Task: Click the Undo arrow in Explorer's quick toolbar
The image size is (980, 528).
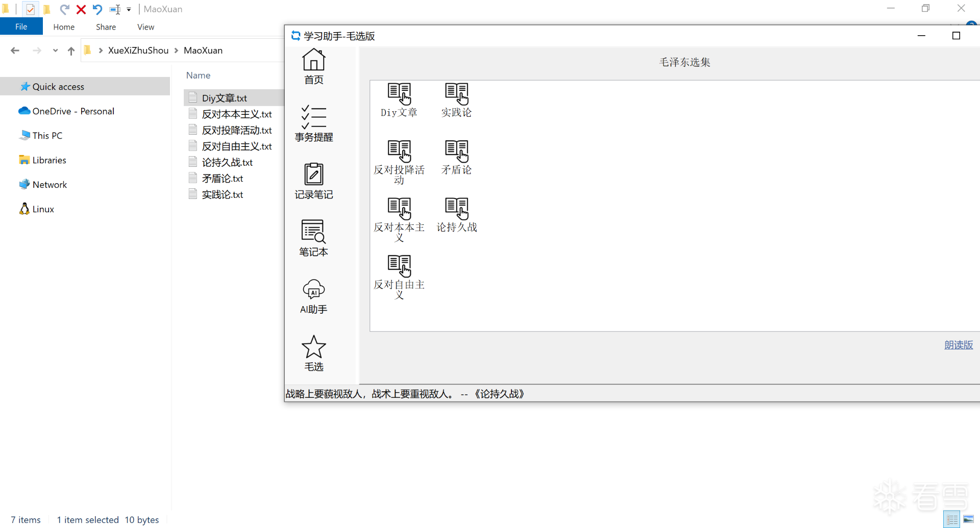Action: point(97,9)
